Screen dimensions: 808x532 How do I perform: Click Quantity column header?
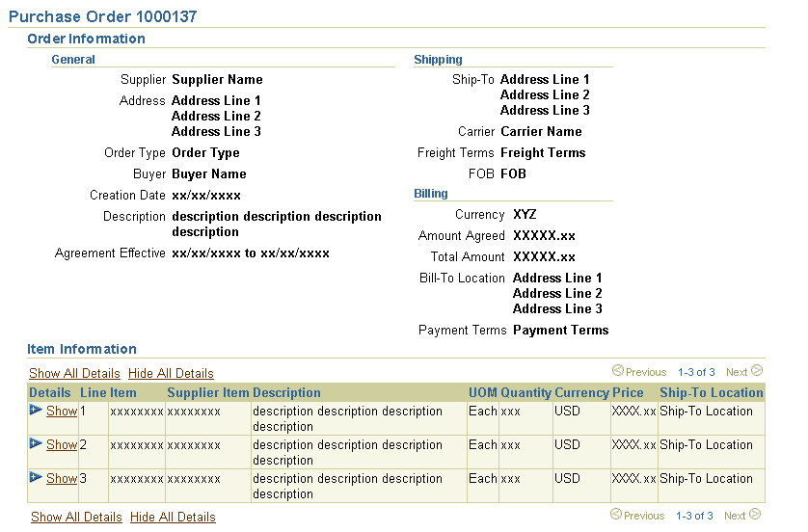point(526,392)
